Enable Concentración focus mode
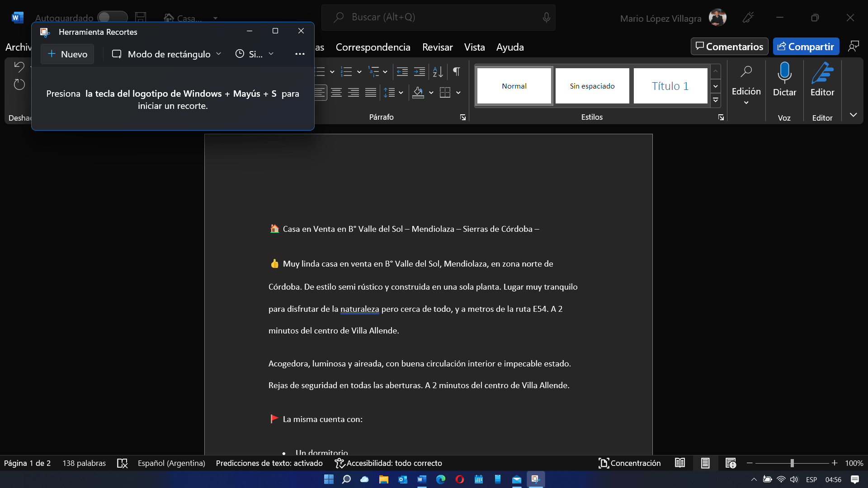 click(x=630, y=463)
